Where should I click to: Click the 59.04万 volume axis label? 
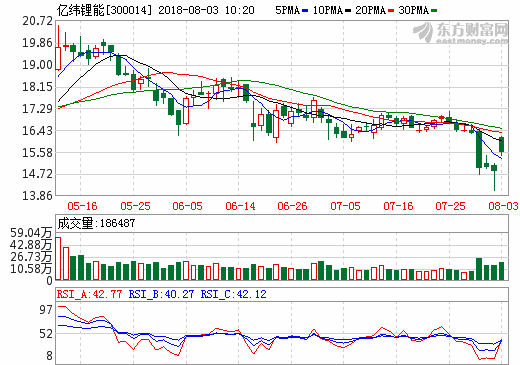31,233
